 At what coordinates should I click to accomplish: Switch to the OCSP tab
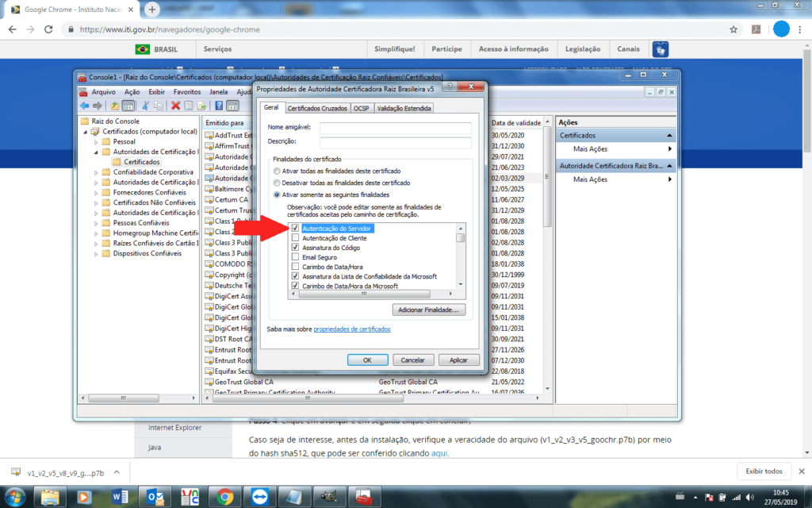362,108
